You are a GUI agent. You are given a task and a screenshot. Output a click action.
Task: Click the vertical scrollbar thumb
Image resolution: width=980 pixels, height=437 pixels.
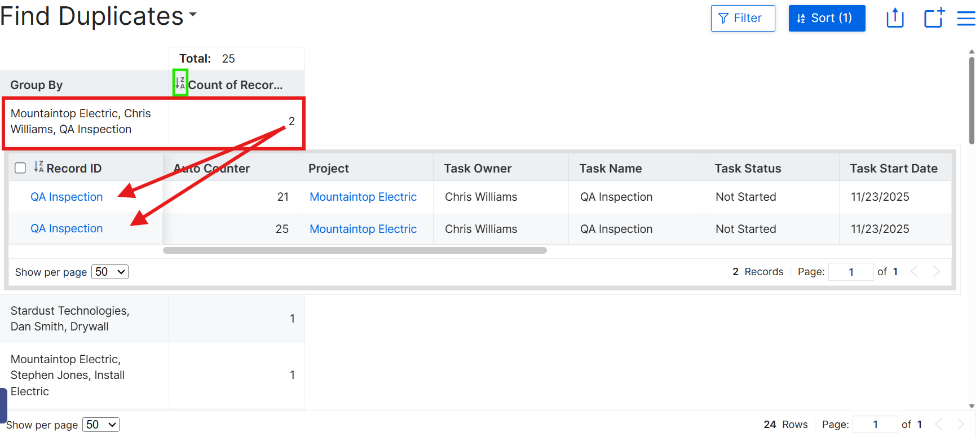point(972,100)
